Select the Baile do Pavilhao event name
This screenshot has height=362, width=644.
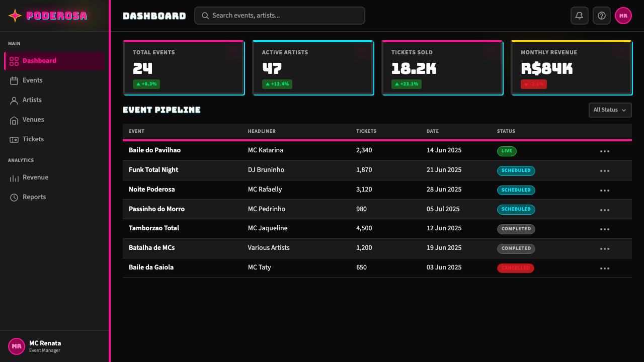tap(154, 150)
